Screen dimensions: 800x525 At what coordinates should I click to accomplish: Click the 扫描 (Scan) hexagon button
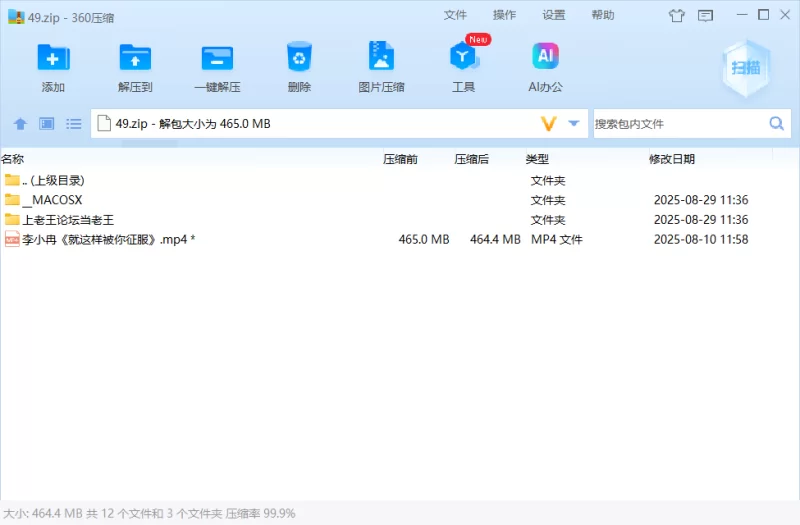pyautogui.click(x=746, y=68)
